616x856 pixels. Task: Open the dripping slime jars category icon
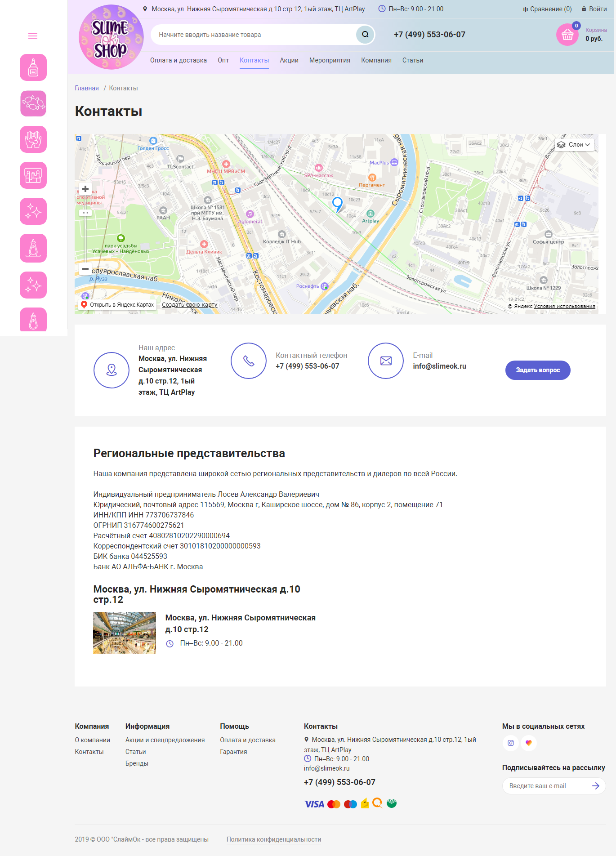[33, 175]
